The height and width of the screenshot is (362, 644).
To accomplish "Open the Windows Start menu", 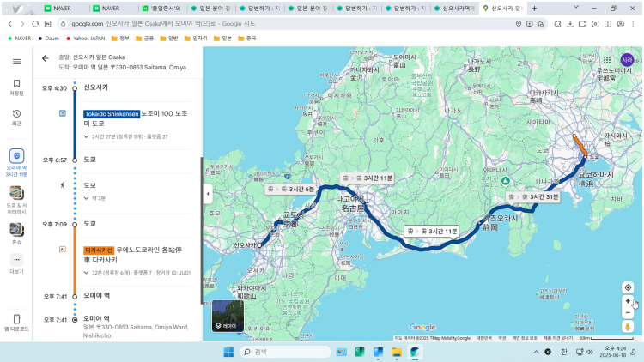I will coord(228,352).
